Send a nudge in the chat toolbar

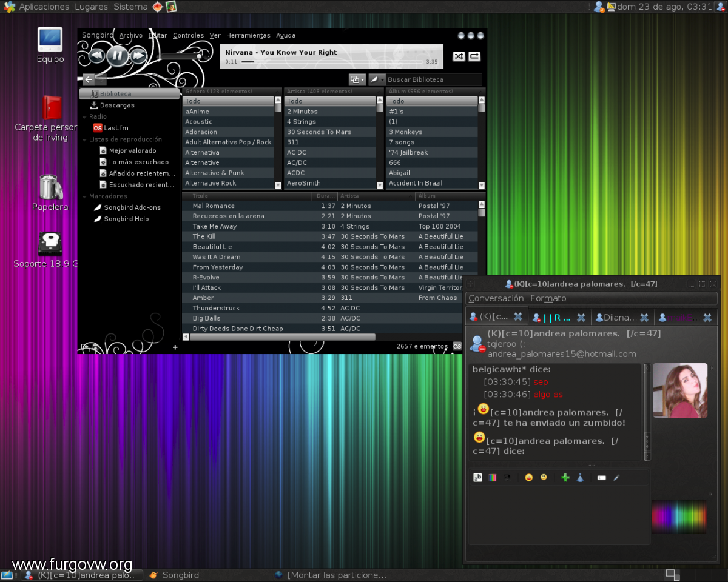click(580, 477)
